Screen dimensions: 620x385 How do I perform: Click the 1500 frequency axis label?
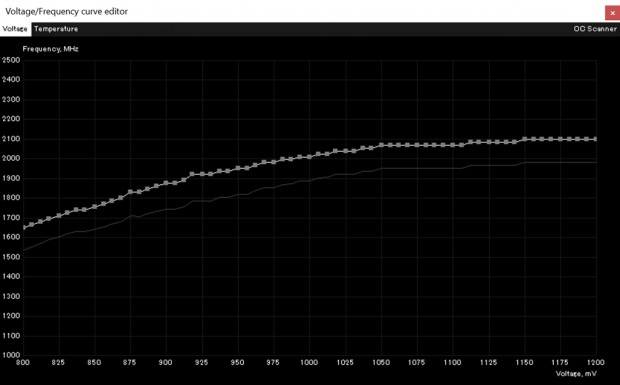click(11, 257)
